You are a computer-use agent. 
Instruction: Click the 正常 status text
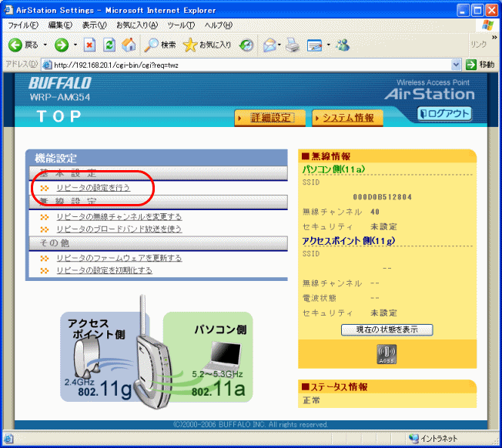pyautogui.click(x=311, y=400)
